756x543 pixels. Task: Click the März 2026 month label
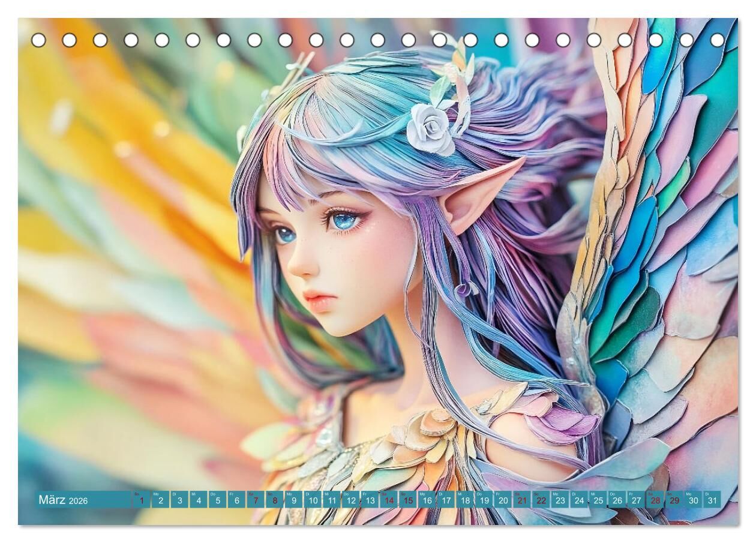52,500
